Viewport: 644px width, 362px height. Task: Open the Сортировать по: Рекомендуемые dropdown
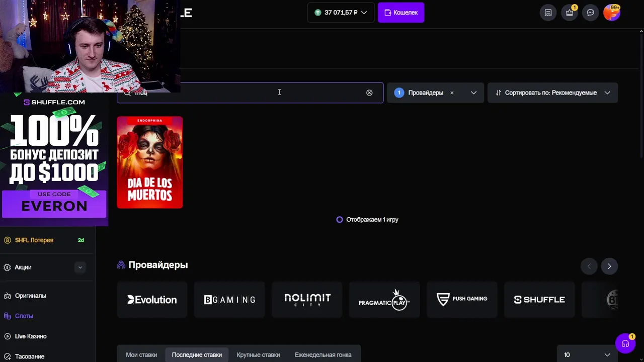tap(552, 93)
